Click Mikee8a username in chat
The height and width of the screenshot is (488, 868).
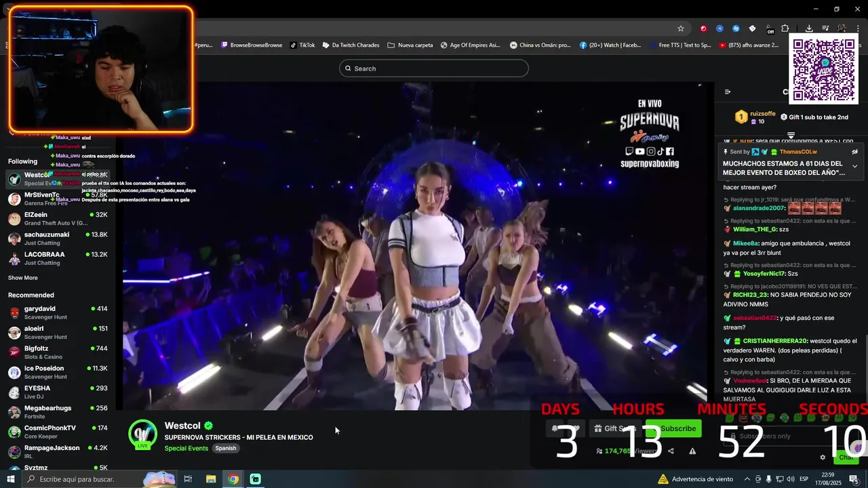(746, 243)
